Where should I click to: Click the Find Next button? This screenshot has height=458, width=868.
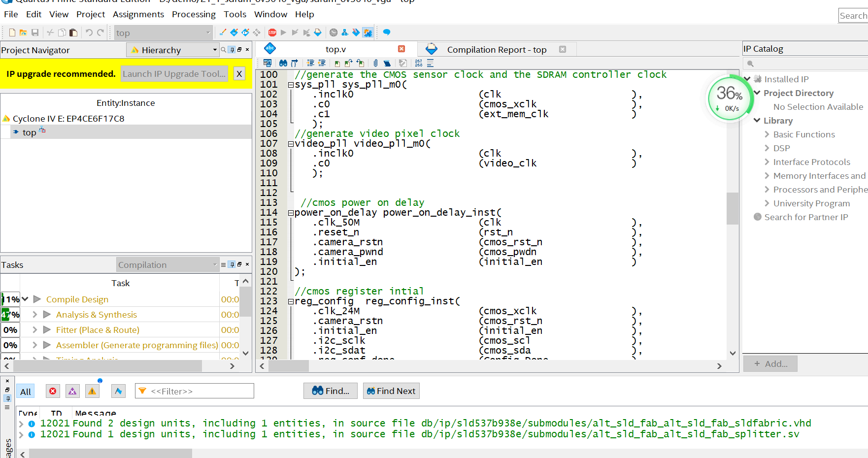(x=391, y=391)
